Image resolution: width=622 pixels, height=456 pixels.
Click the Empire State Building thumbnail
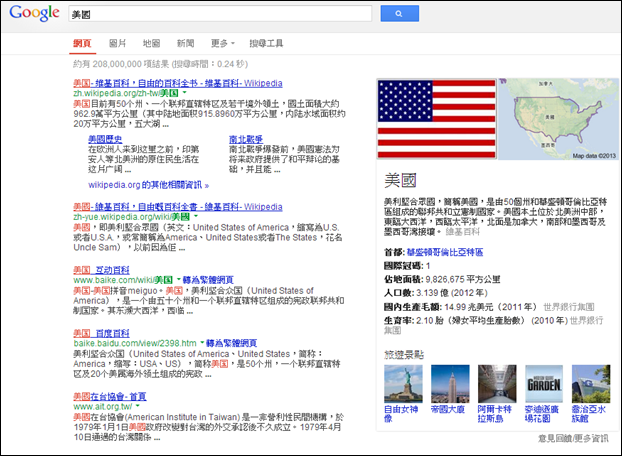coord(450,384)
